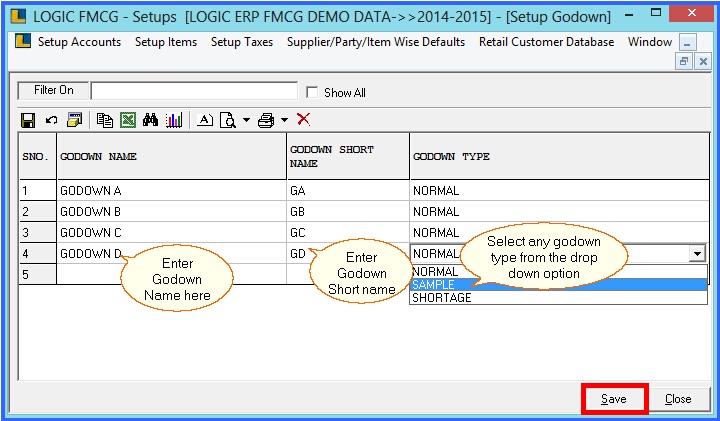Expand the Godown Type dropdown arrow in row 4
The width and height of the screenshot is (720, 421).
pyautogui.click(x=696, y=254)
